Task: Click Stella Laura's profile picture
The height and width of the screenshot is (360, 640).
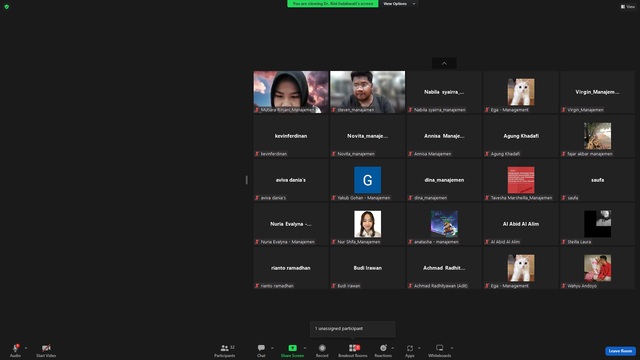Action: point(598,224)
